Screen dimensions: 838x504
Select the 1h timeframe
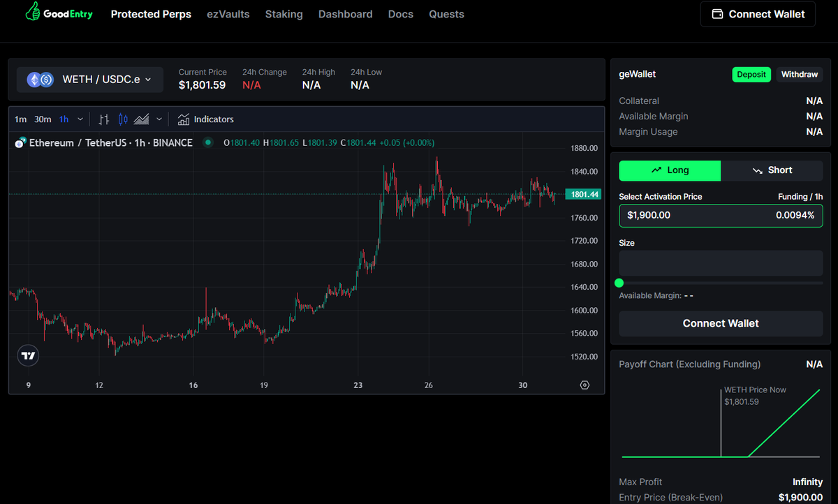pos(64,119)
